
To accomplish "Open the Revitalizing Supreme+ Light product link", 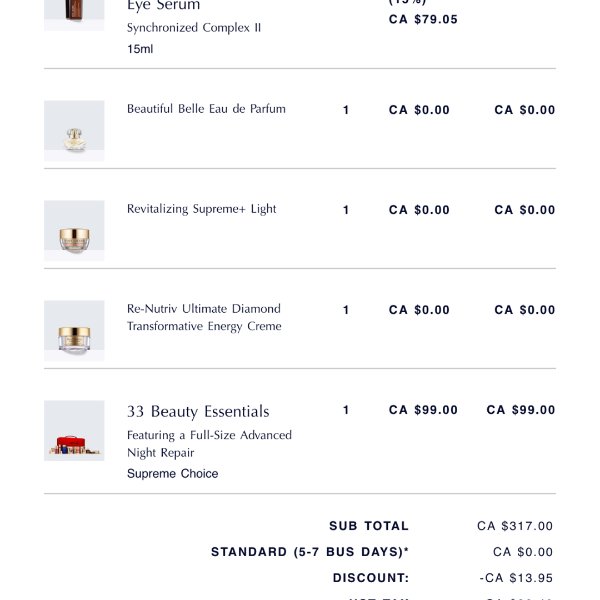I will (201, 209).
